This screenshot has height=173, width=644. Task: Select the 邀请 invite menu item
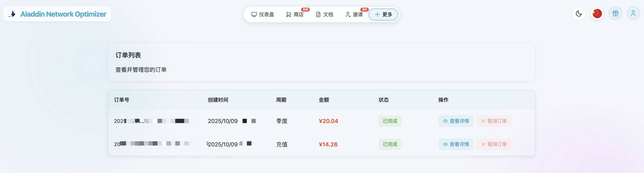pyautogui.click(x=354, y=14)
